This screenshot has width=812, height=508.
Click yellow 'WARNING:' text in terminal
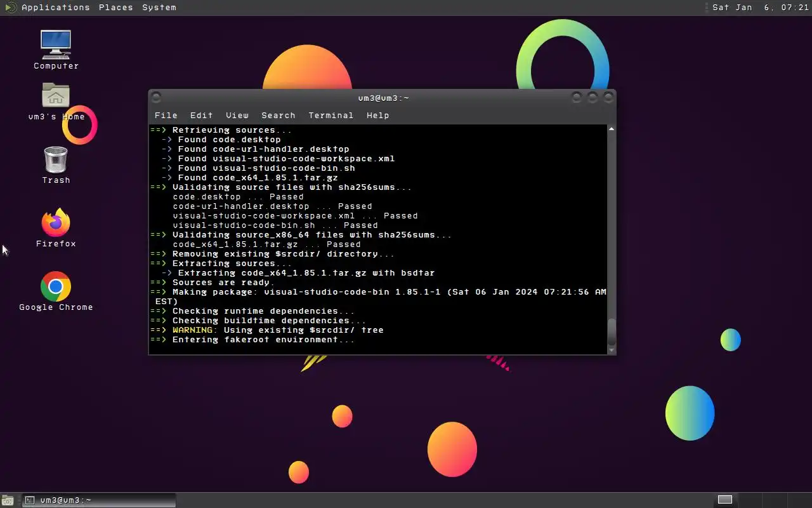[x=195, y=330]
